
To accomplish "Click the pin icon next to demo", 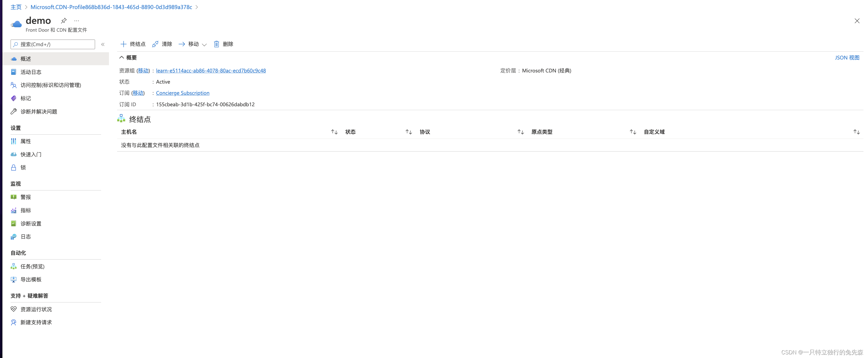I will pyautogui.click(x=64, y=21).
